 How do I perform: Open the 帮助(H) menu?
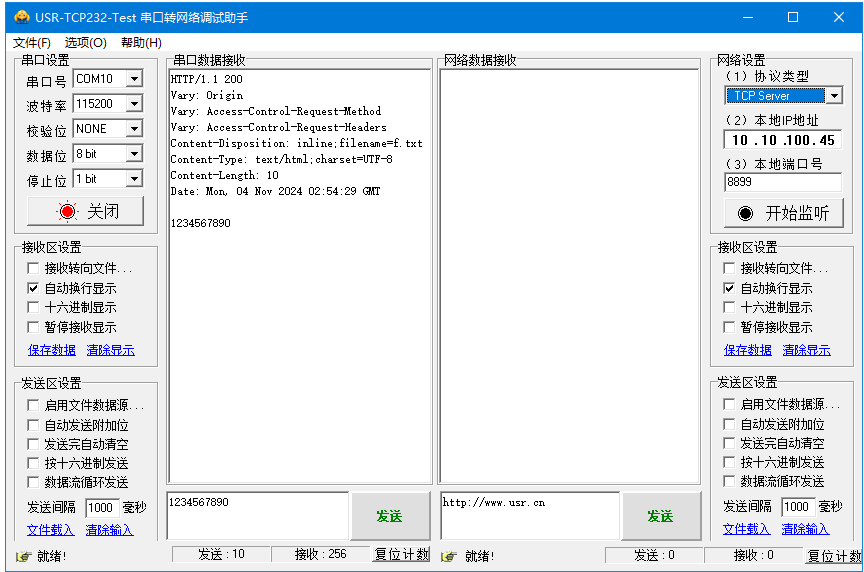(141, 42)
